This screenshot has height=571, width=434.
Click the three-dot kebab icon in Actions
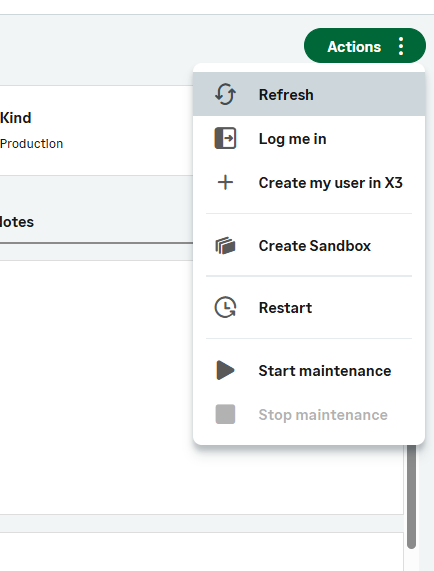point(401,46)
